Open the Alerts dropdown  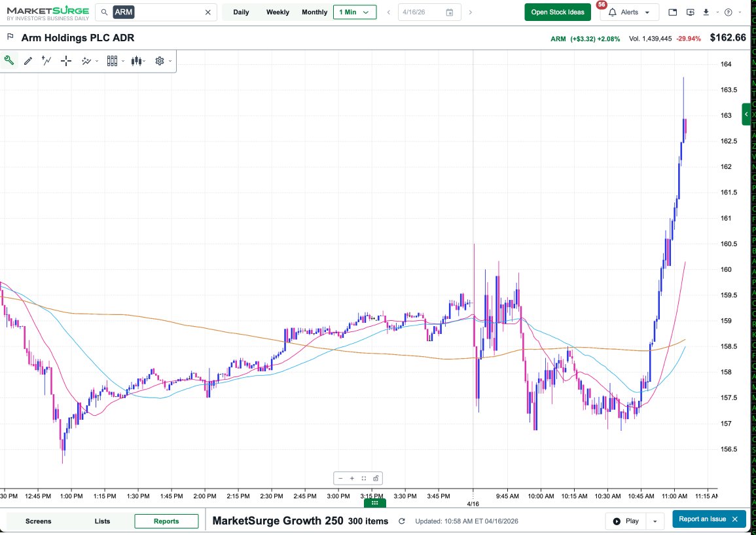coord(629,12)
